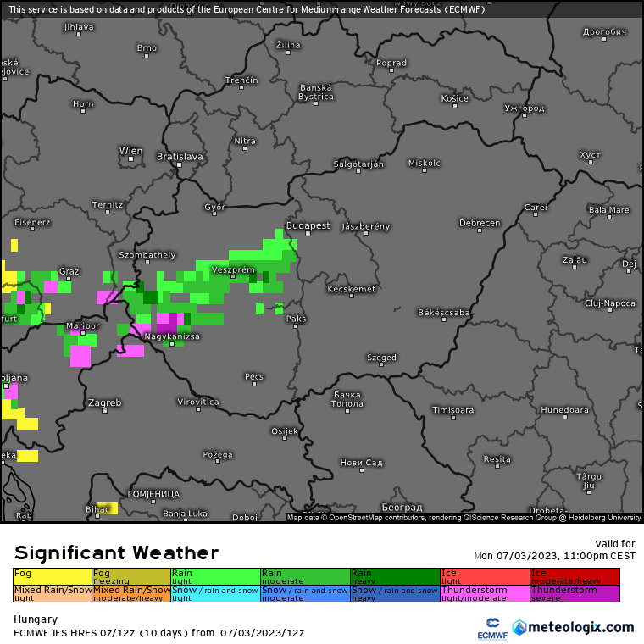Image resolution: width=644 pixels, height=644 pixels.
Task: Click the Budapest city marker
Action: (x=308, y=234)
